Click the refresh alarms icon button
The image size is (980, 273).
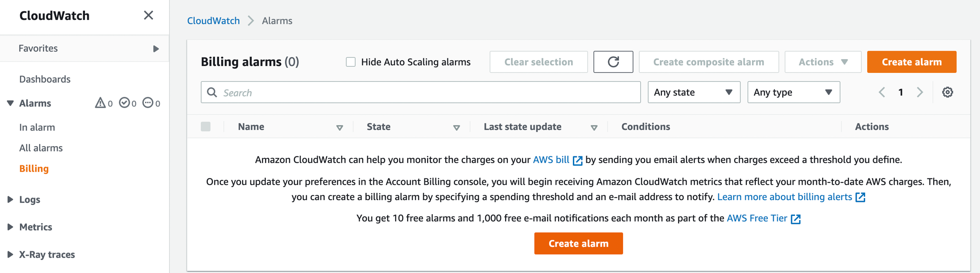pos(613,62)
